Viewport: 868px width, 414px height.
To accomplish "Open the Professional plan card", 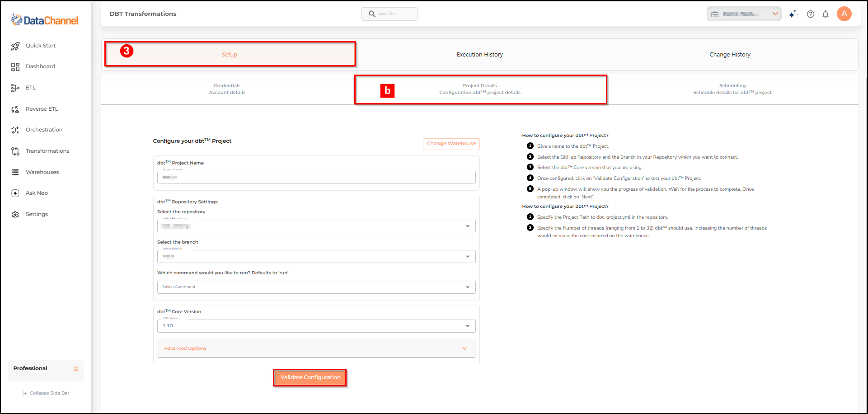I will tap(46, 371).
